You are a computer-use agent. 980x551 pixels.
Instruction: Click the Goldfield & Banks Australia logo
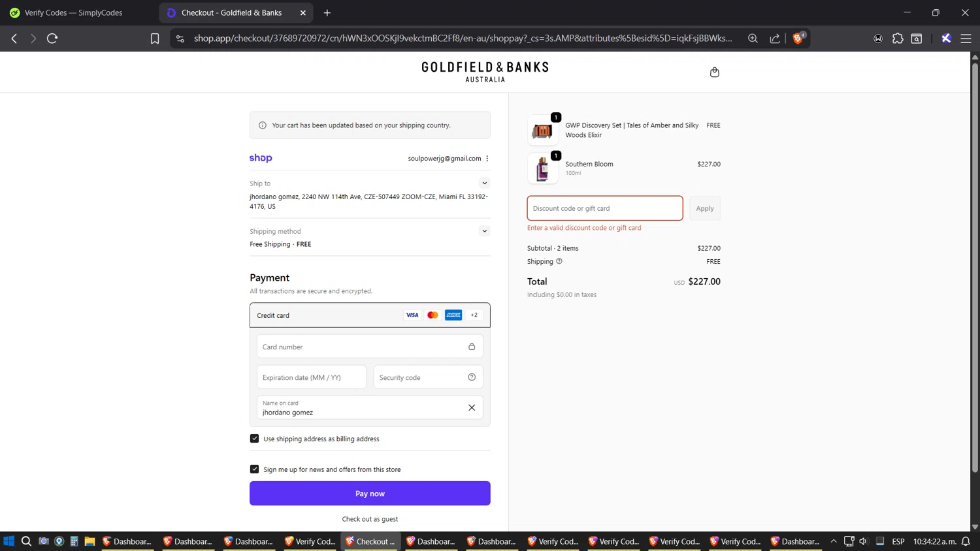(485, 72)
